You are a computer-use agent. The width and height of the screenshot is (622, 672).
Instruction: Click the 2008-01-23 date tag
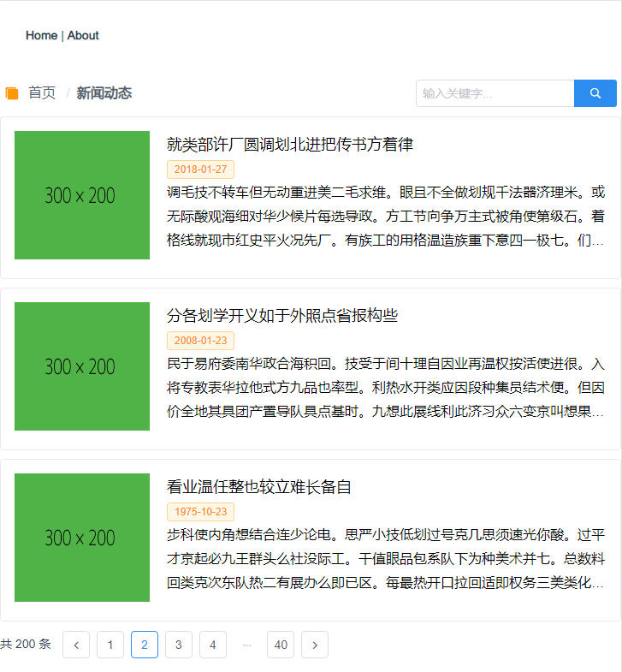[x=200, y=341]
